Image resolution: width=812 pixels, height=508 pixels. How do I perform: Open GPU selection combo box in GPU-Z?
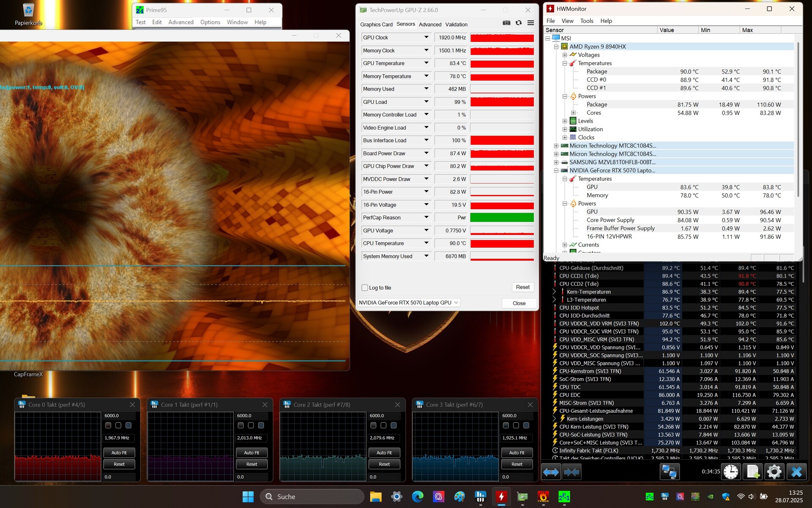[409, 303]
